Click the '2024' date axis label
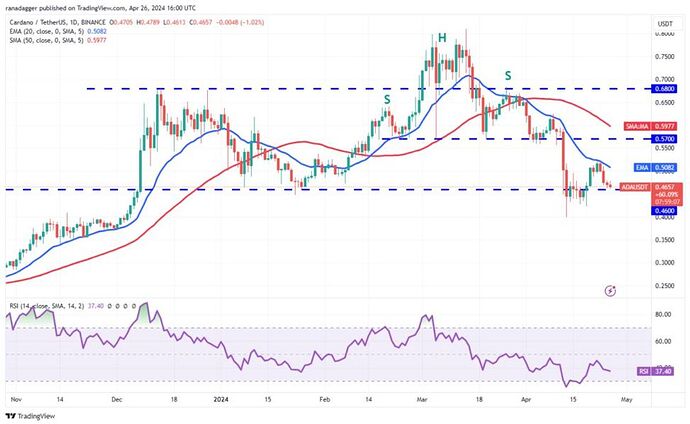The height and width of the screenshot is (424, 690). click(221, 399)
